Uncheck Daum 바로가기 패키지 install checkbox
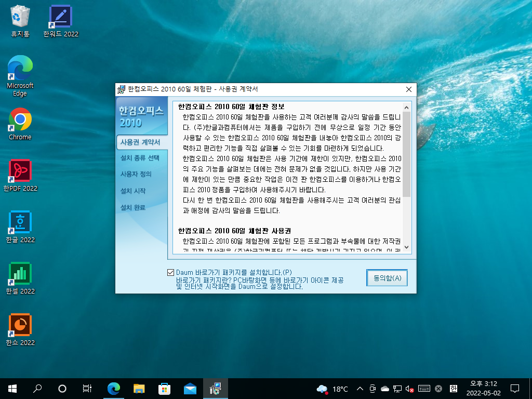This screenshot has height=399, width=532. (170, 272)
